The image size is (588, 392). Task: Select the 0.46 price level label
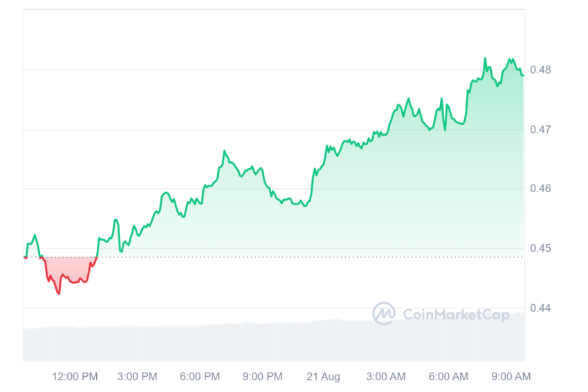pos(540,189)
